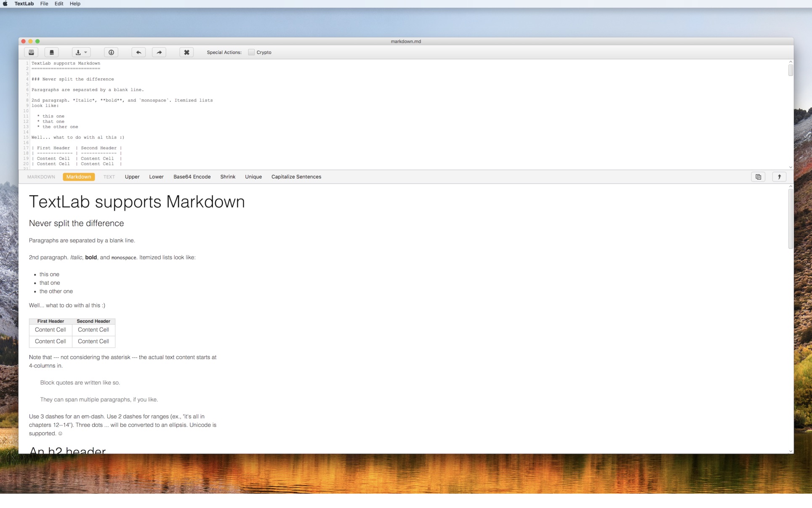Click the editor pane scrollbar thumb
The height and width of the screenshot is (508, 812).
point(791,70)
